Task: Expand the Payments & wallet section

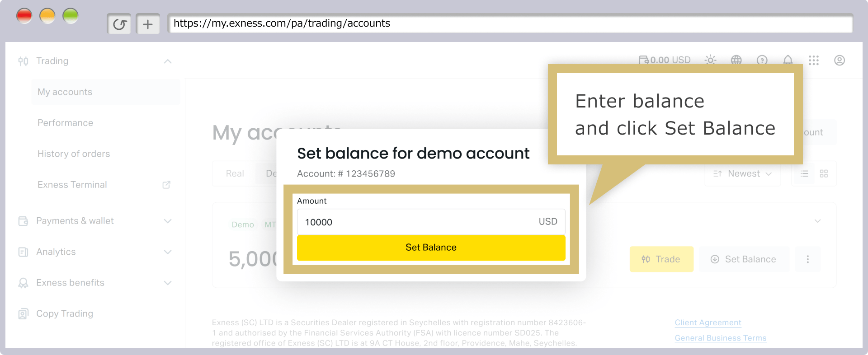Action: 168,221
